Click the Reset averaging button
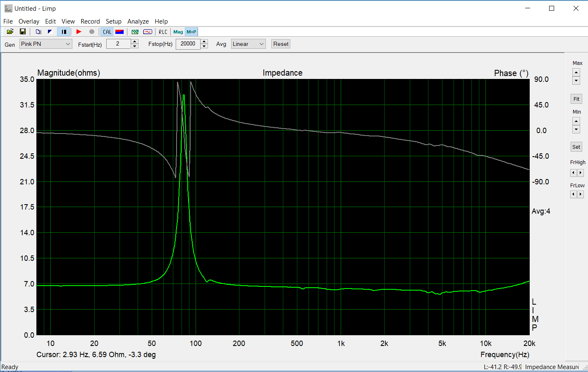This screenshot has width=588, height=372. pyautogui.click(x=281, y=44)
